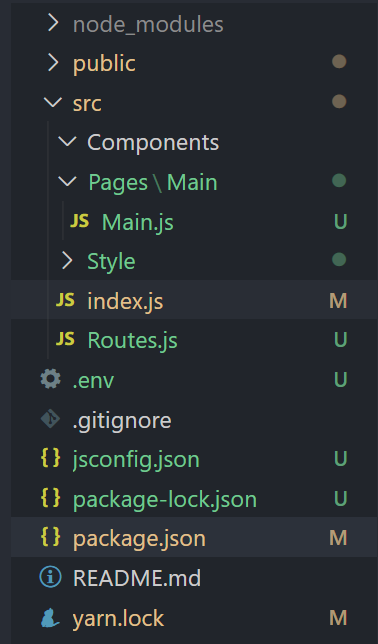
Task: Open the package.json file
Action: 139,538
